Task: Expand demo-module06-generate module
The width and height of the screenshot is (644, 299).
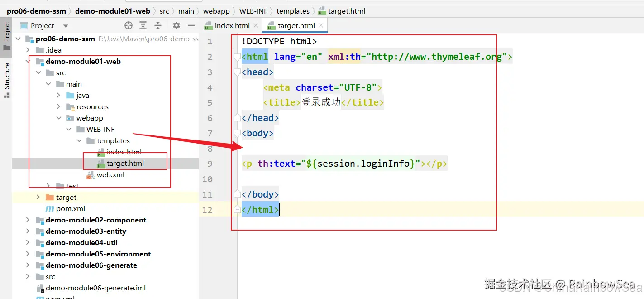Action: click(28, 265)
